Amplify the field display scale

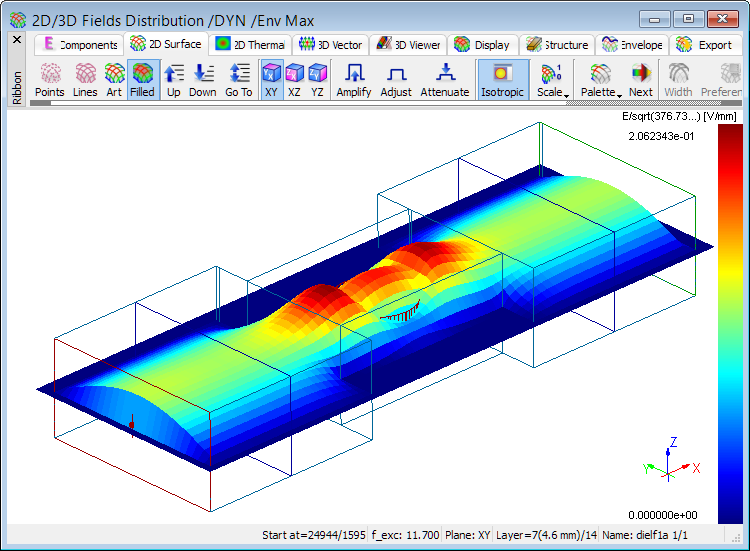click(354, 80)
